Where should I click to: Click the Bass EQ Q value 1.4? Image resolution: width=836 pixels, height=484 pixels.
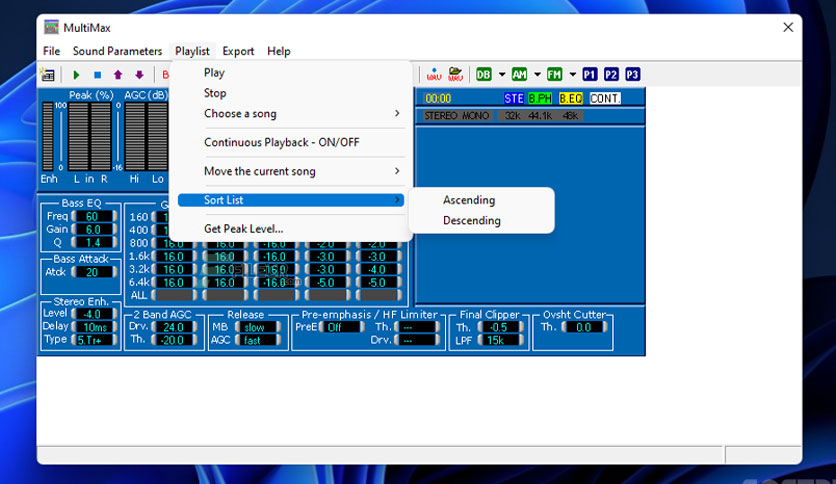[94, 243]
